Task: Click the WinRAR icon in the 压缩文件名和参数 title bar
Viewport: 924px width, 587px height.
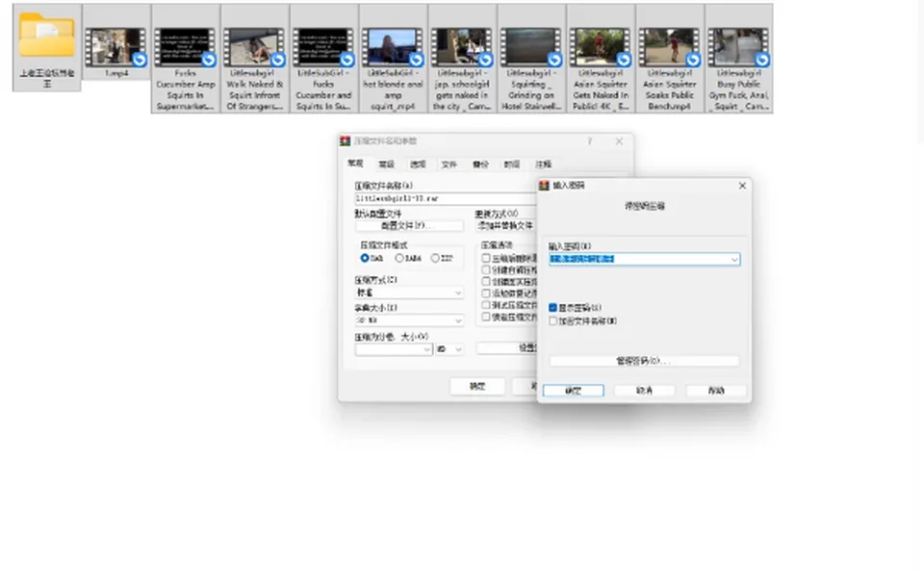Action: tap(346, 140)
